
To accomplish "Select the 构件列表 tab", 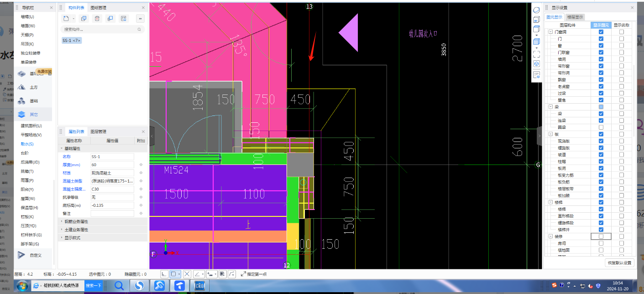I will coord(76,8).
